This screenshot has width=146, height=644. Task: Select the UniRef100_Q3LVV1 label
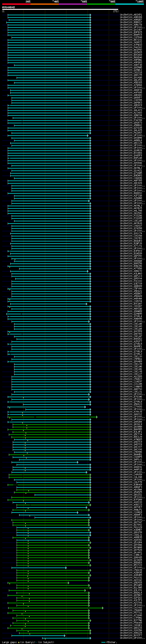tap(131, 590)
